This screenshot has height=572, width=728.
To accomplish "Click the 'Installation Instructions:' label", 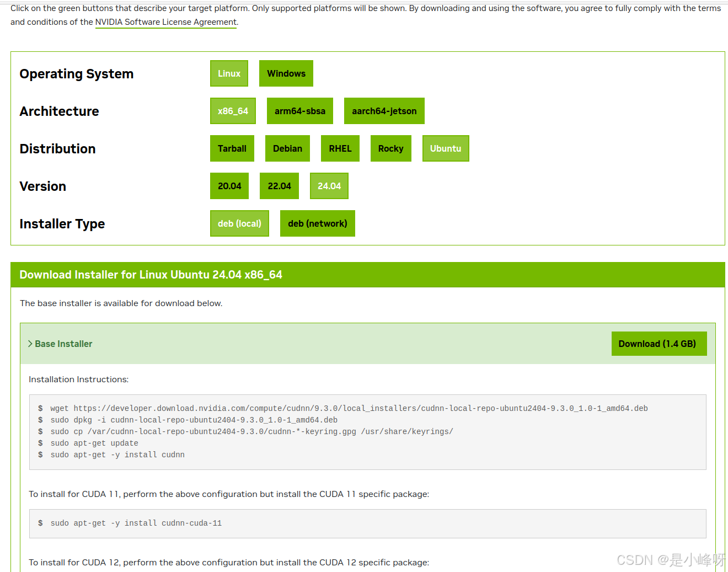I will [x=78, y=379].
